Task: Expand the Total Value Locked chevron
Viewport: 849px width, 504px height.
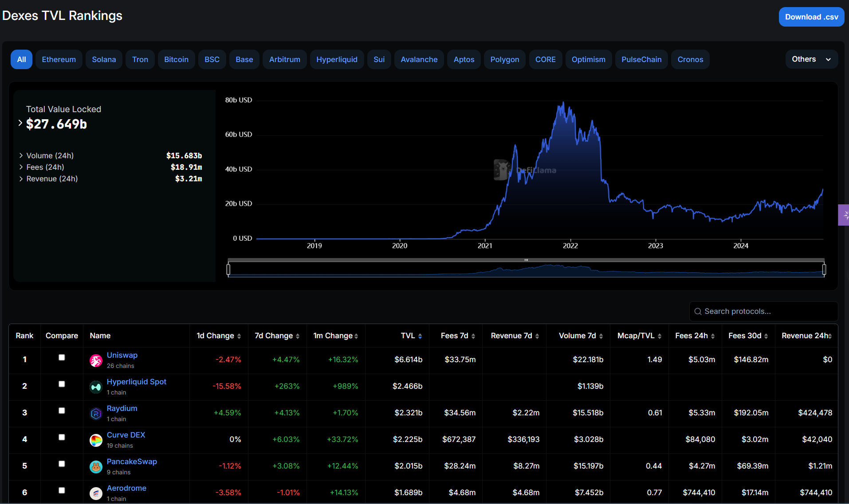Action: coord(20,123)
